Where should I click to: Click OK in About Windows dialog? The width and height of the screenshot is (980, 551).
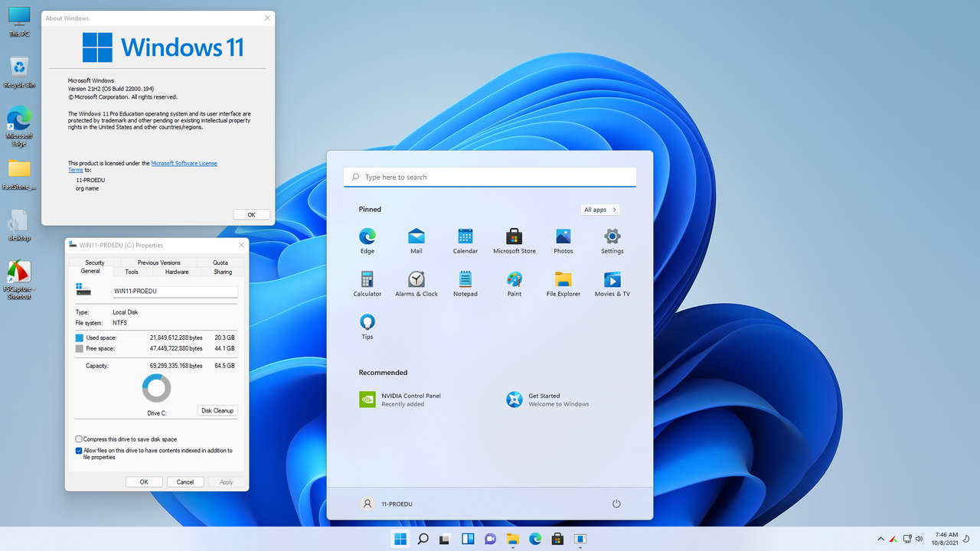(x=251, y=215)
